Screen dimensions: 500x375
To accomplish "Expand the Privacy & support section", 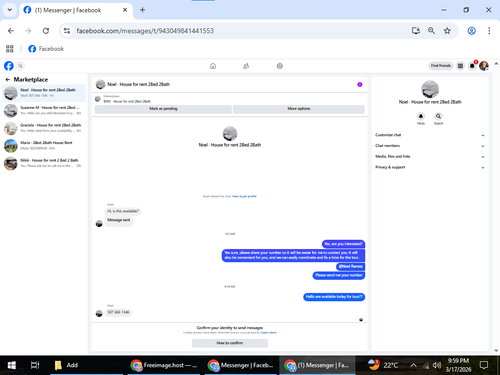I will pos(430,167).
